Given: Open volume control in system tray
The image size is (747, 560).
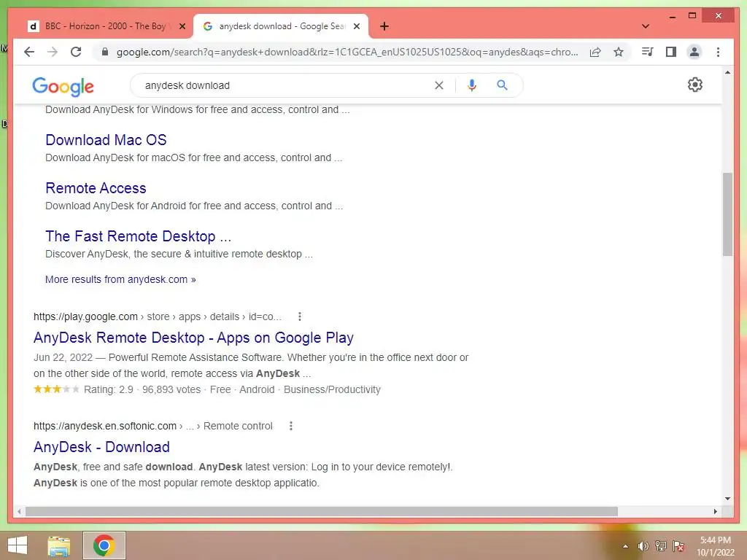Looking at the screenshot, I should [643, 546].
